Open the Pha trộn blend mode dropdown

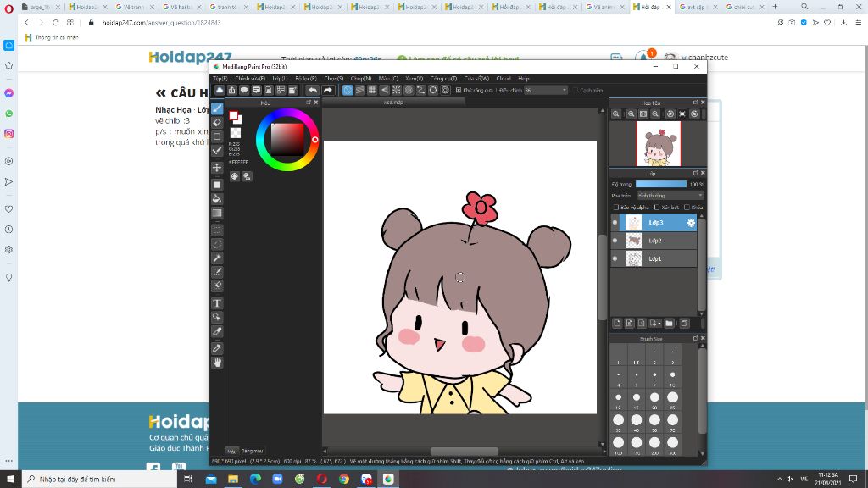point(670,196)
